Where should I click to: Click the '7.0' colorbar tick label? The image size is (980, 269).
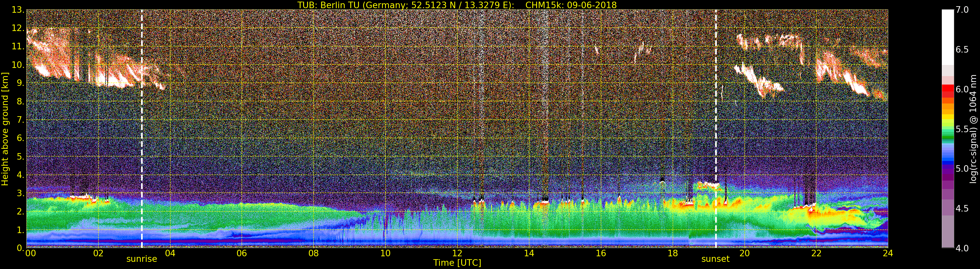(962, 10)
